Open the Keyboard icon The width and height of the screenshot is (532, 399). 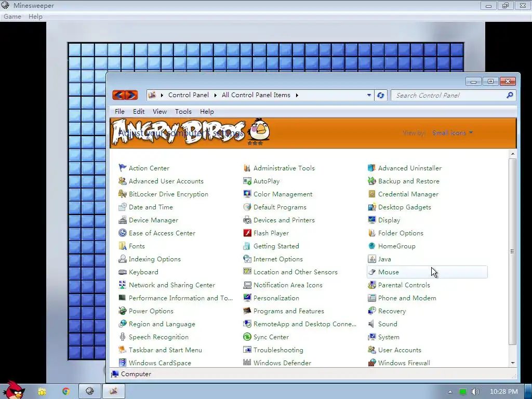(x=122, y=272)
